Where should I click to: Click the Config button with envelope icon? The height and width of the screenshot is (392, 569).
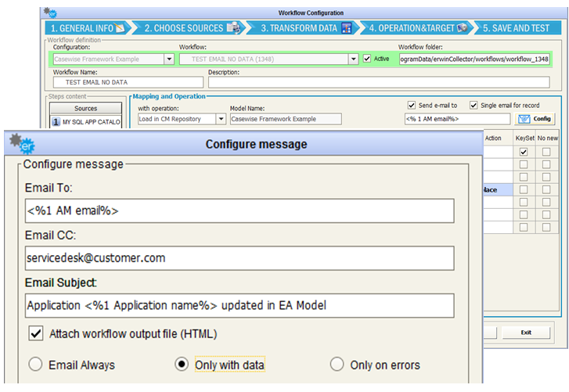click(x=535, y=119)
